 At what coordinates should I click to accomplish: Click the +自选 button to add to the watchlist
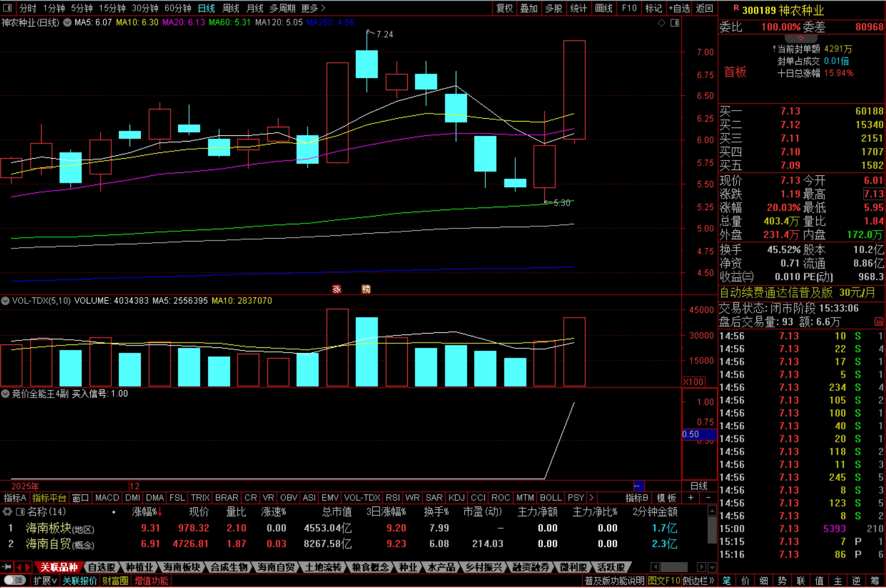pos(679,8)
